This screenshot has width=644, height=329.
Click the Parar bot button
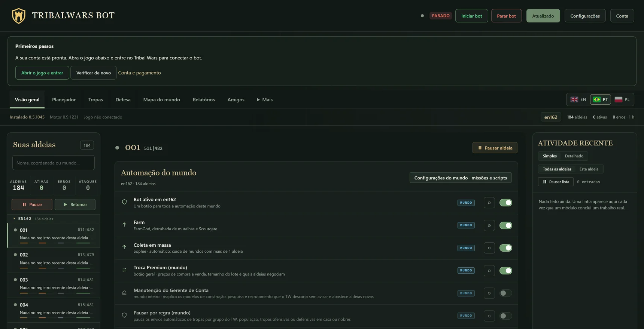pyautogui.click(x=506, y=16)
